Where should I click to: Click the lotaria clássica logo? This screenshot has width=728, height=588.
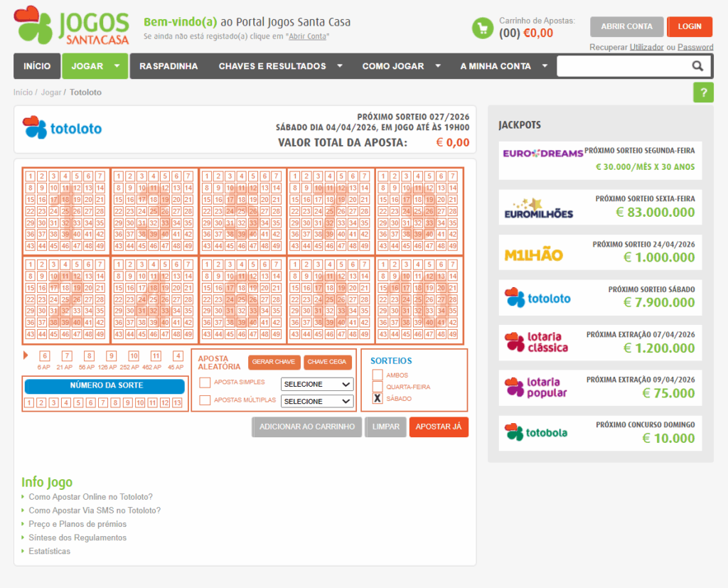(x=535, y=343)
